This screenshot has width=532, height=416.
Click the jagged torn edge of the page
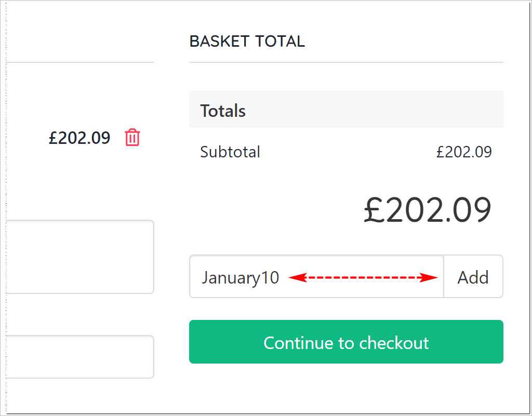click(x=6, y=208)
